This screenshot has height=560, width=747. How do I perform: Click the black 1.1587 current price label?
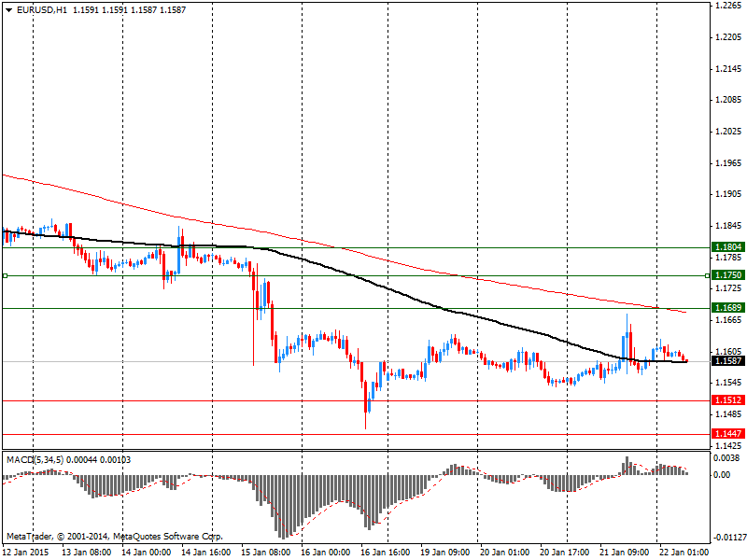(x=727, y=361)
